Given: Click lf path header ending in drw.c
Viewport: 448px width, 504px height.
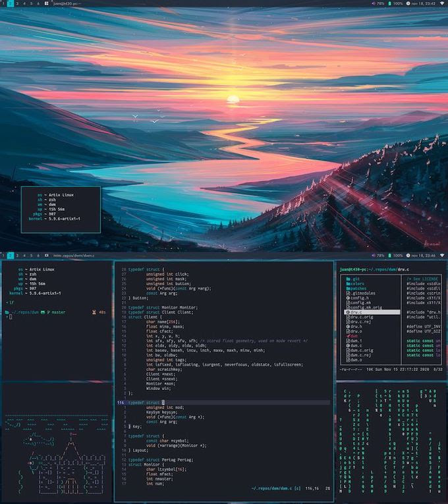Looking at the screenshot, I should (375, 269).
